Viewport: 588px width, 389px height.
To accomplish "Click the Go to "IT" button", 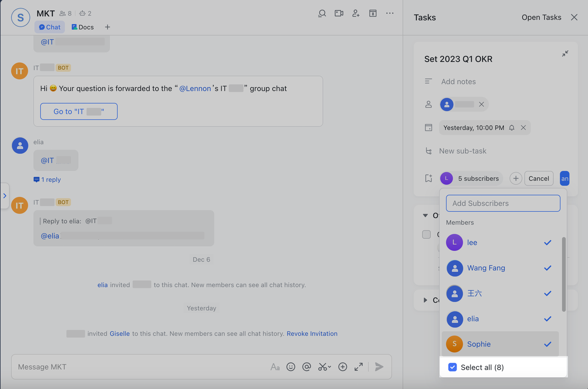I will click(x=79, y=112).
